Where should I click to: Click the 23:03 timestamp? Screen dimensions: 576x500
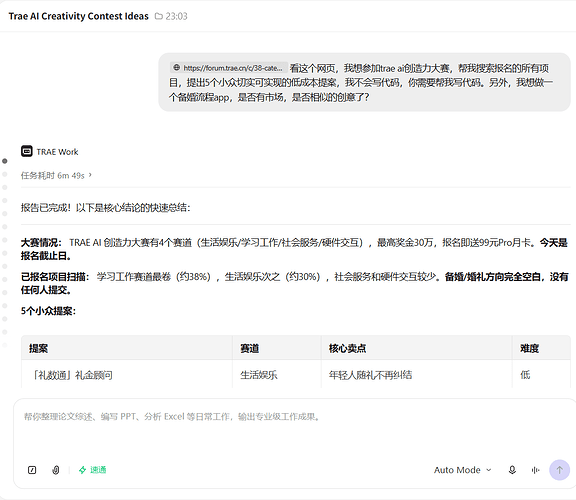(176, 16)
